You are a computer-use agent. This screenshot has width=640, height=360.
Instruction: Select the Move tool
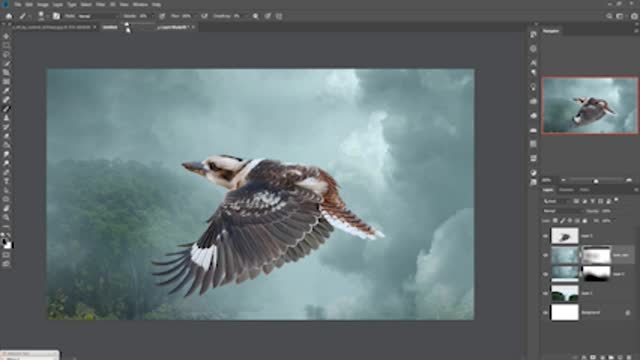coord(6,36)
